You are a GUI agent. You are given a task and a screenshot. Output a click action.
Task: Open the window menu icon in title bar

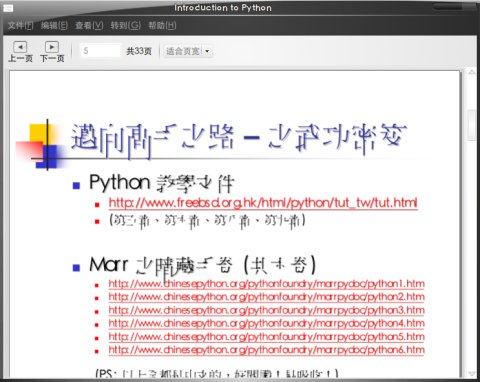[x=8, y=8]
